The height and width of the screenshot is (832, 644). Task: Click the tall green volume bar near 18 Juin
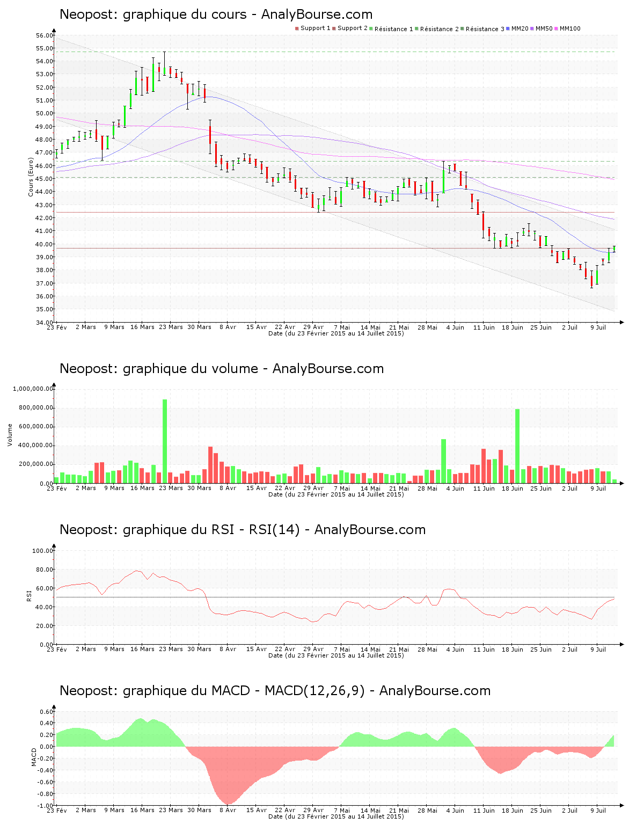coord(517,446)
